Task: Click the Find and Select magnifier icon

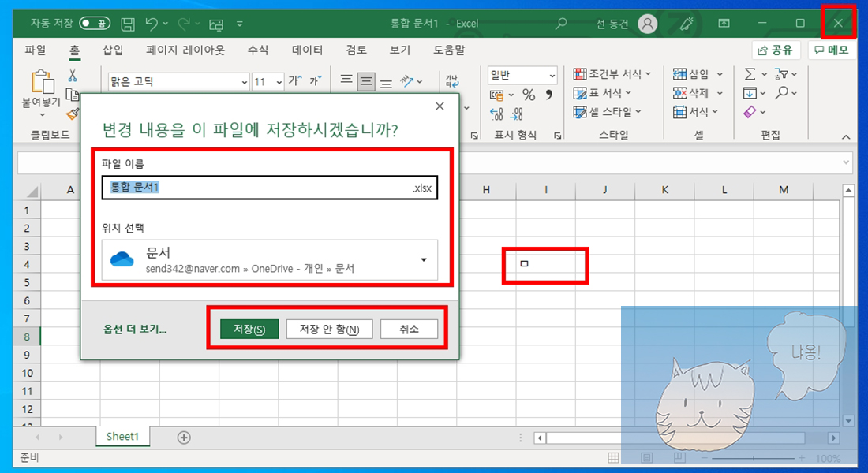Action: pos(782,92)
